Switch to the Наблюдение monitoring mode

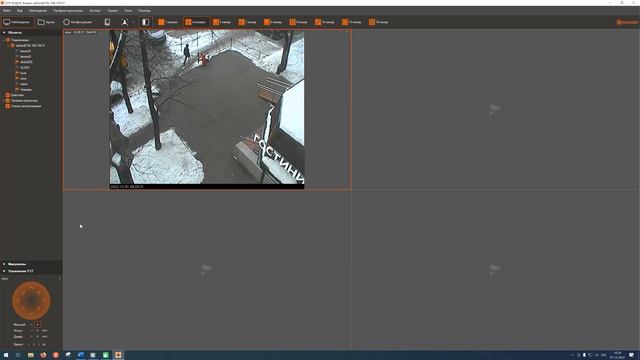pos(17,22)
